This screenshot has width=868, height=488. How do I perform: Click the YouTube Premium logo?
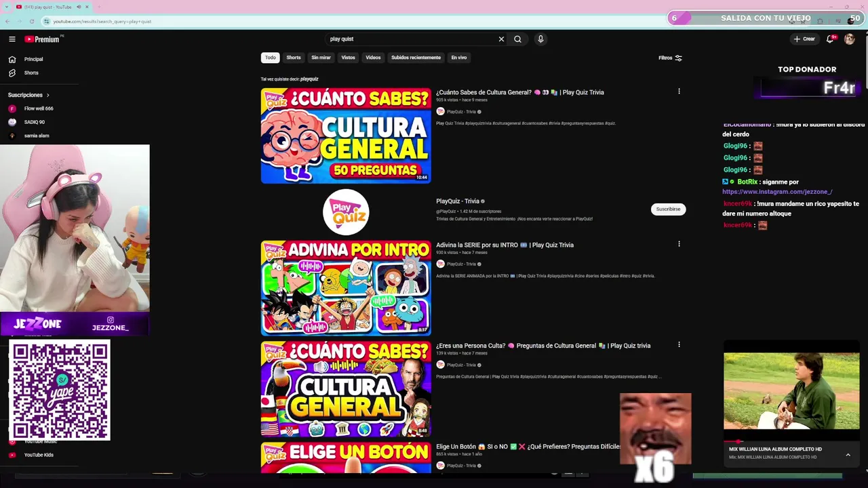click(42, 39)
